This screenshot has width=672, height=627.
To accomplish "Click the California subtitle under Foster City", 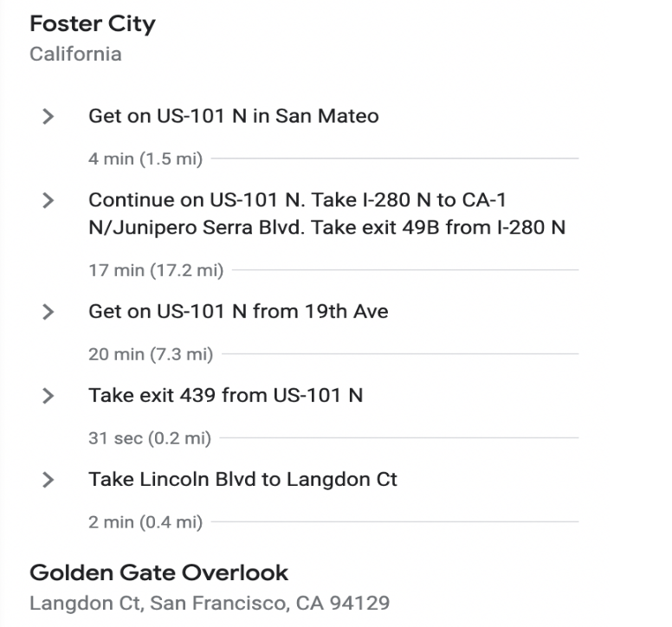I will [x=76, y=55].
